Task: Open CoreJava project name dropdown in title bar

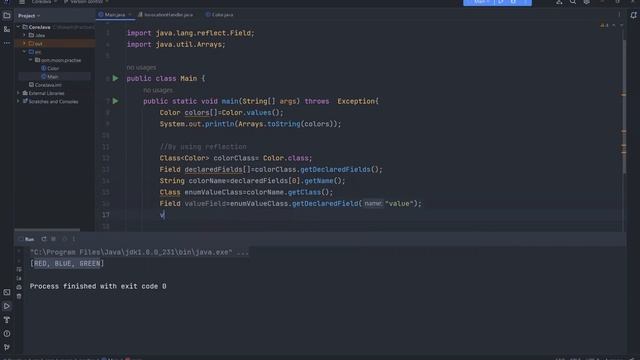Action: click(x=44, y=2)
